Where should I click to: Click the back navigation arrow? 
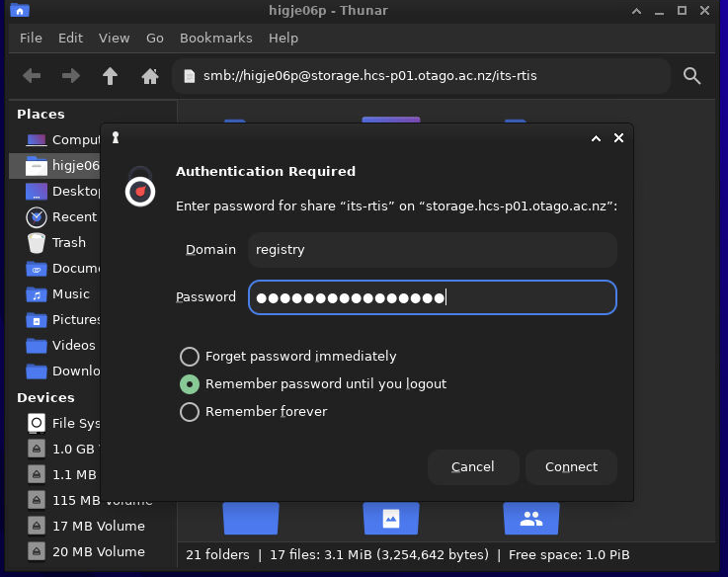coord(32,76)
